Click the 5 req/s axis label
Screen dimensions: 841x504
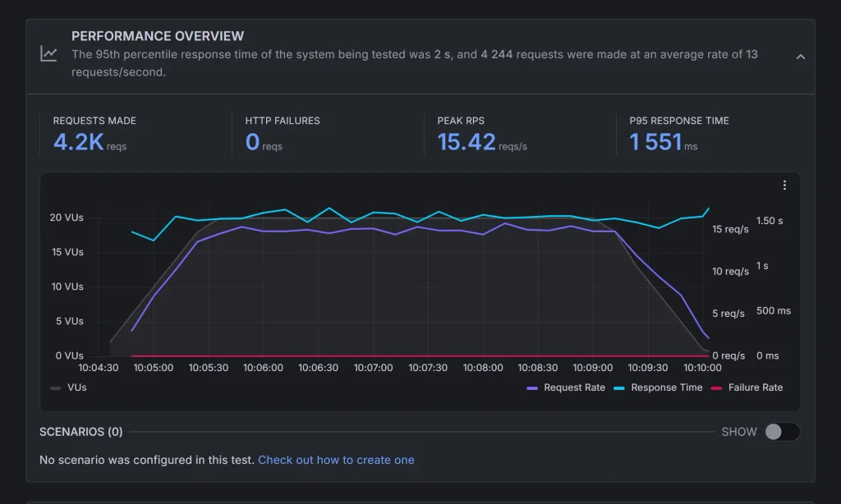point(728,314)
